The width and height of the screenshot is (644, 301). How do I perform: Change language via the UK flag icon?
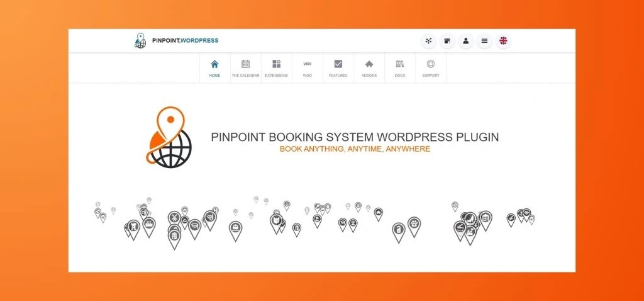pyautogui.click(x=503, y=41)
